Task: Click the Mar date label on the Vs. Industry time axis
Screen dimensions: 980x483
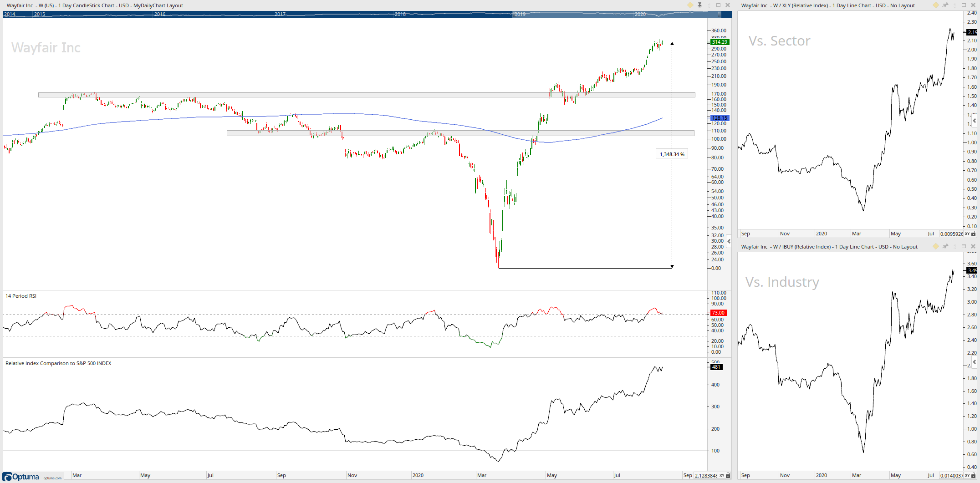Action: coord(857,475)
